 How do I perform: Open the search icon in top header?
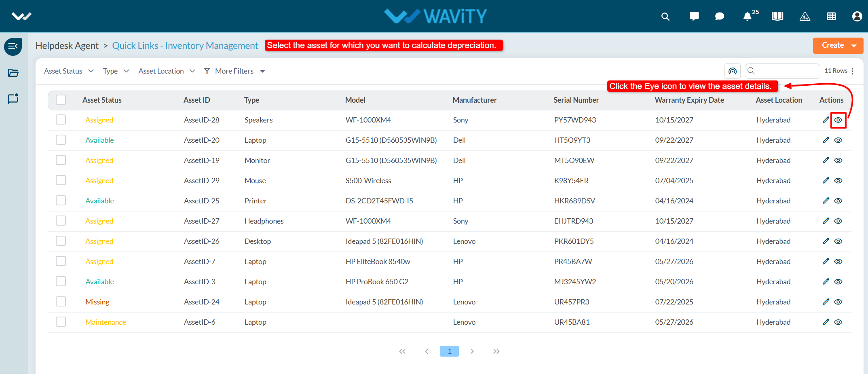pos(665,17)
